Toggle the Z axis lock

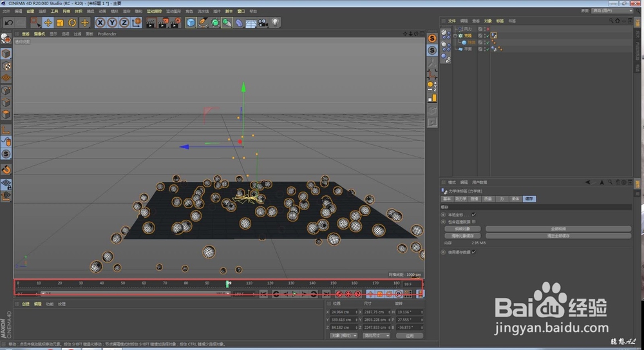(124, 23)
